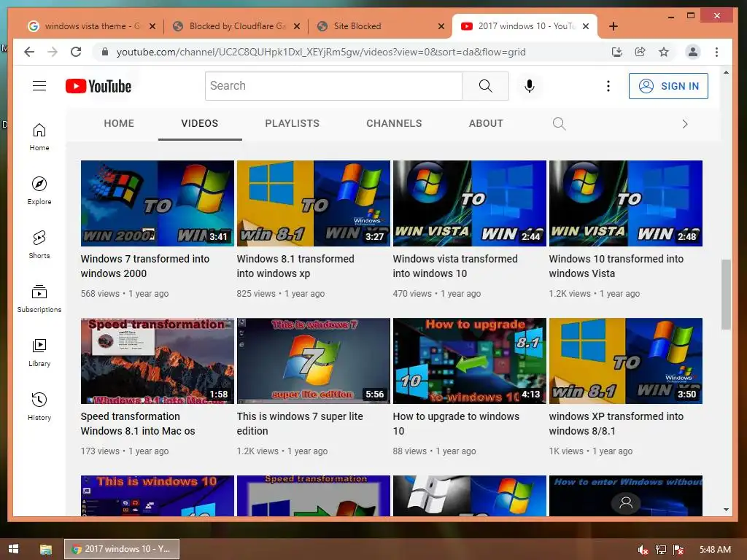Image resolution: width=747 pixels, height=560 pixels.
Task: Click the 3:27 win 8.1 thumbnail
Action: coord(314,203)
